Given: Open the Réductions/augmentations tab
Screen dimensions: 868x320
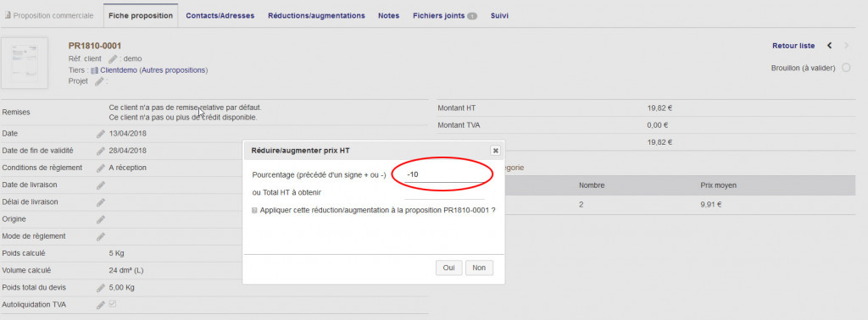Looking at the screenshot, I should point(317,15).
